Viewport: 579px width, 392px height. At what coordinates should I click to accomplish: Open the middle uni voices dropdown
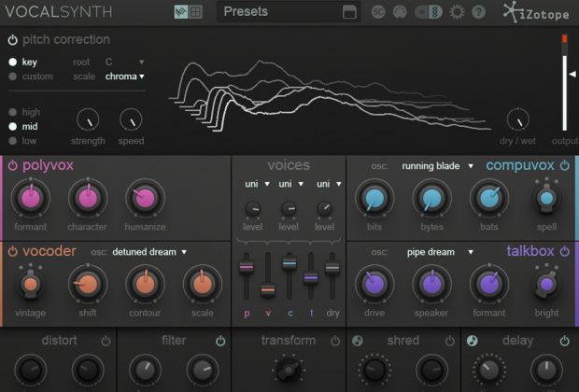click(291, 184)
